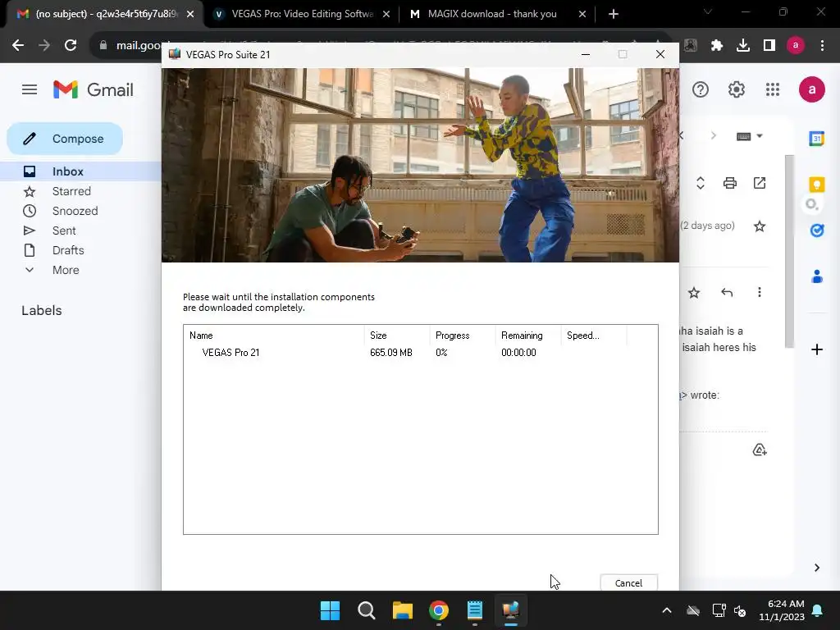
Task: Collapse the Gmail side panel arrow
Action: pyautogui.click(x=816, y=568)
